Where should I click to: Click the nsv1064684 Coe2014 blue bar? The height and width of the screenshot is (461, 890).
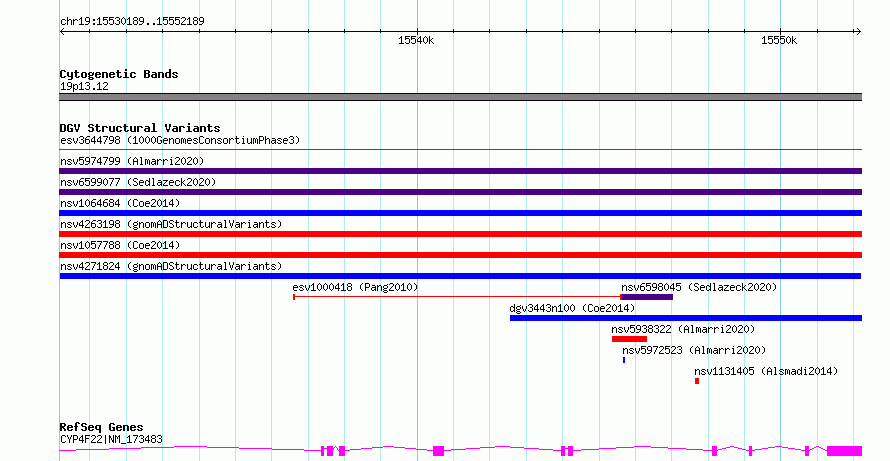(460, 213)
